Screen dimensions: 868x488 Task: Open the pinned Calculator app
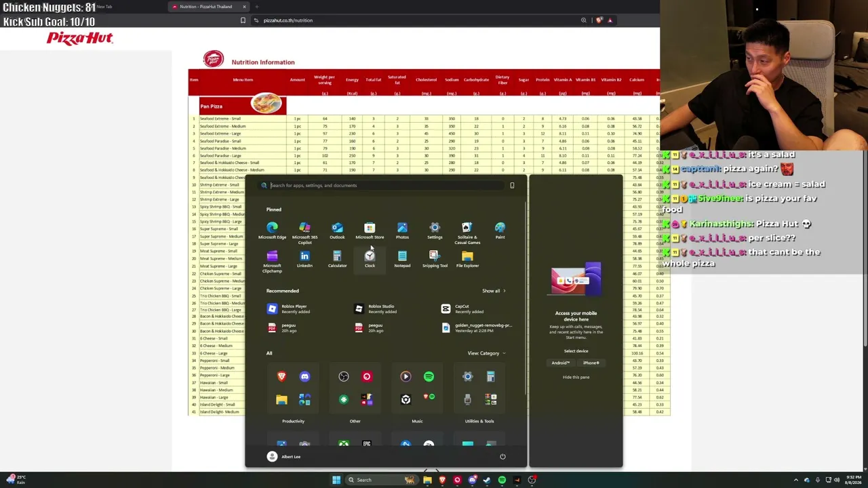pyautogui.click(x=337, y=259)
